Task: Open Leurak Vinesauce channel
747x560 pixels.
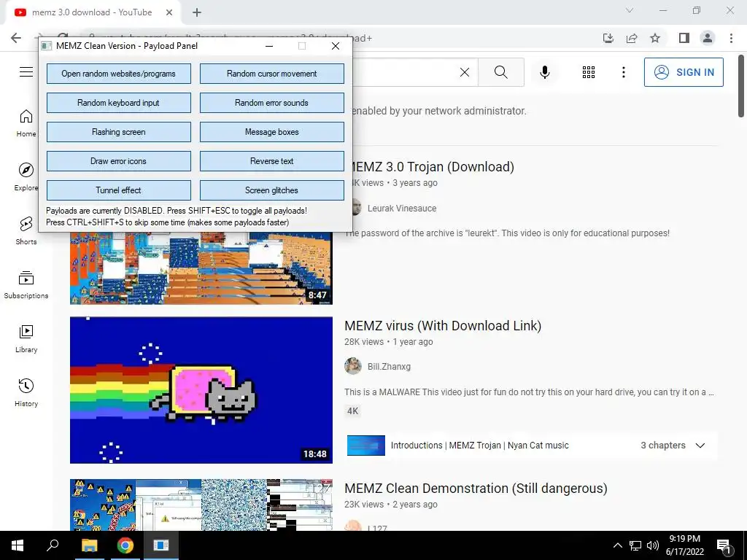Action: click(402, 208)
